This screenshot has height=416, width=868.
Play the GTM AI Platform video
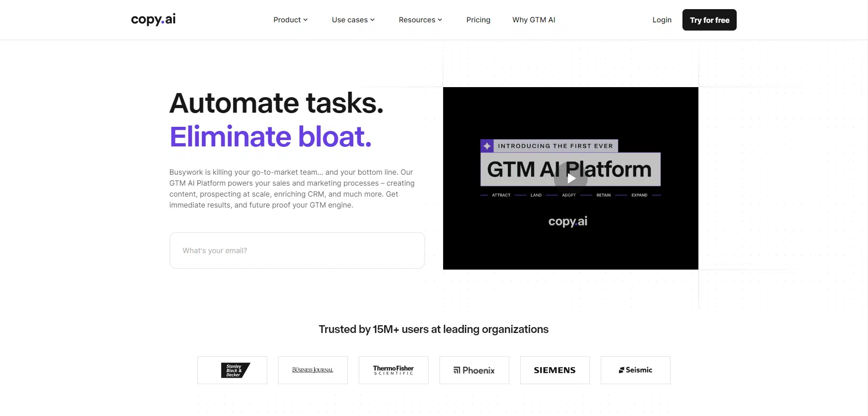click(x=570, y=179)
